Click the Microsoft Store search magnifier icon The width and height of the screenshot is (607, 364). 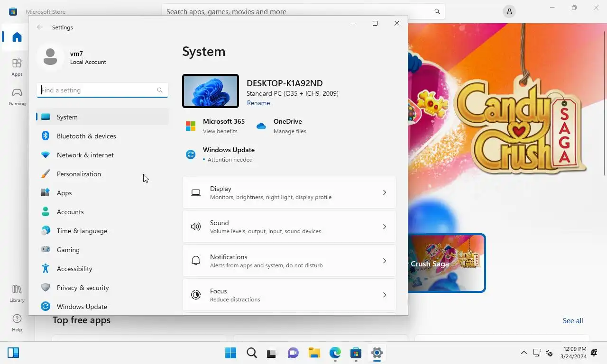tap(437, 11)
